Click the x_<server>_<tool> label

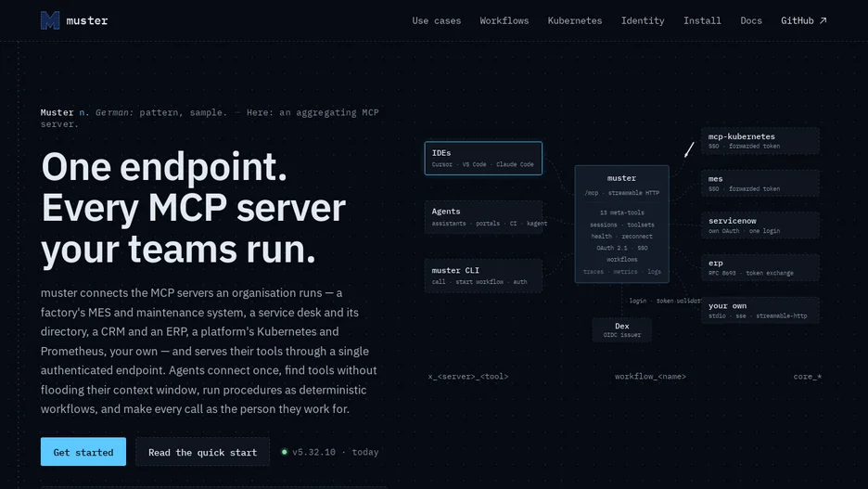point(467,377)
